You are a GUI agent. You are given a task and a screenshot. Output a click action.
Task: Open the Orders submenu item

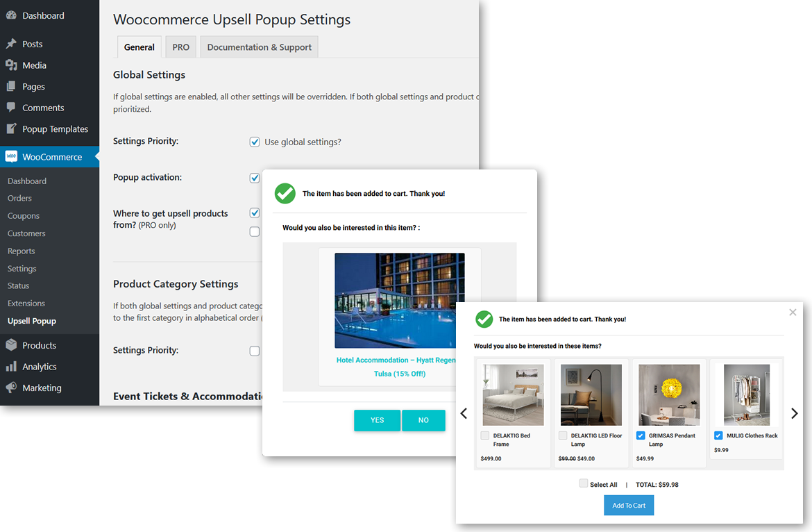pos(19,198)
